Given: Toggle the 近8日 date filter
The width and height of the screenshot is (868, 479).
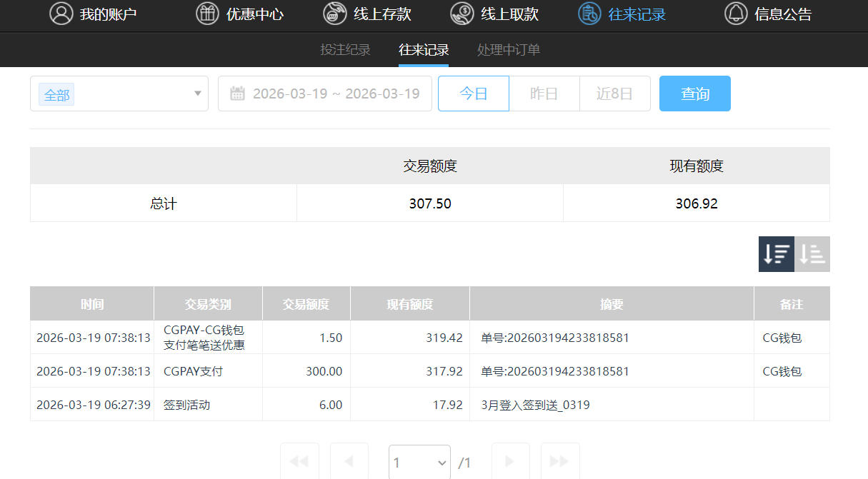Looking at the screenshot, I should click(x=614, y=93).
